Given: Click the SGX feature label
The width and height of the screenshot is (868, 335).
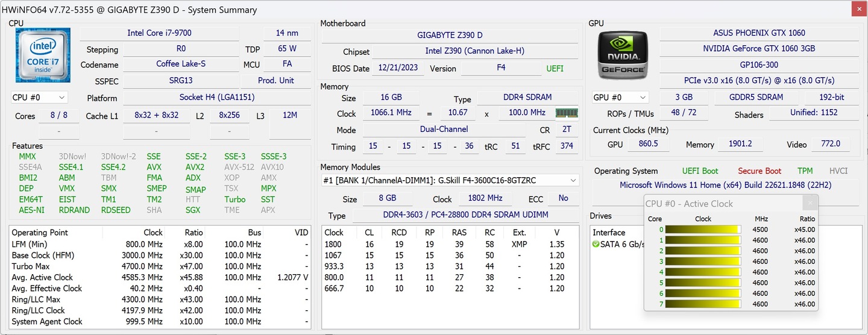Looking at the screenshot, I should 193,210.
